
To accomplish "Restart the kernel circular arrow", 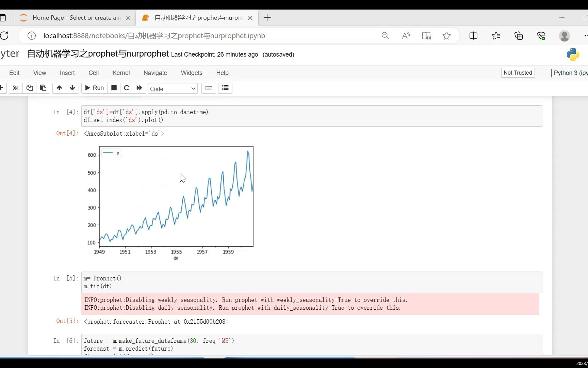I will click(127, 88).
